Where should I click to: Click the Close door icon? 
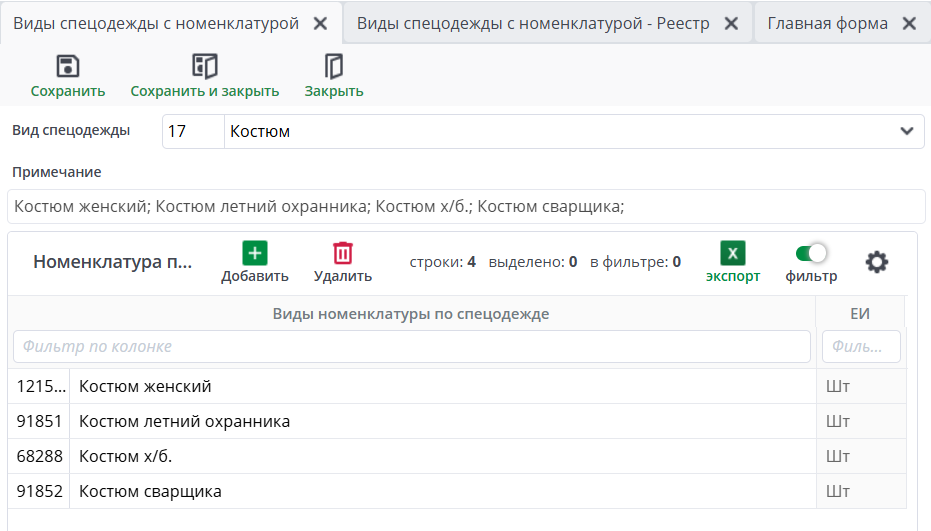point(334,67)
